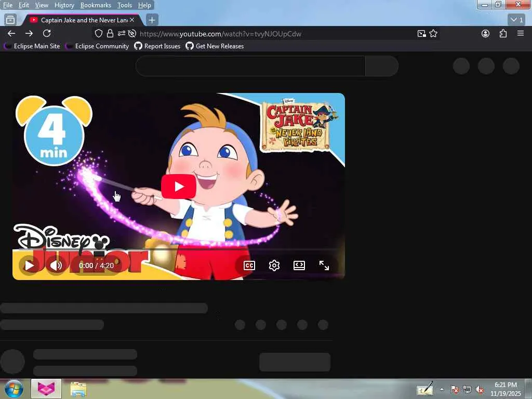
Task: Open the Help menu
Action: point(144,5)
